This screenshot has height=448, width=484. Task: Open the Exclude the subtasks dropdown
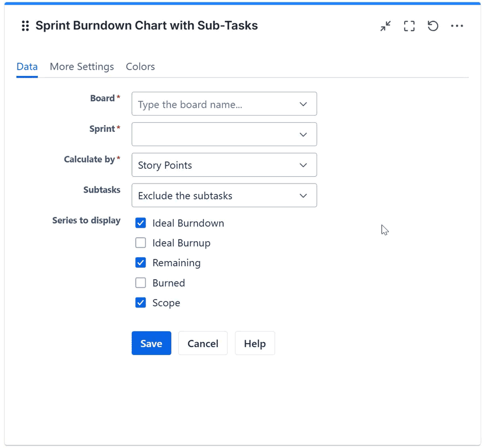(x=224, y=195)
